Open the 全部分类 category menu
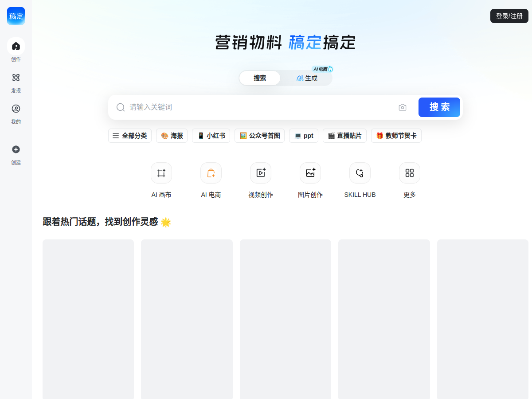This screenshot has width=532, height=399. point(130,136)
